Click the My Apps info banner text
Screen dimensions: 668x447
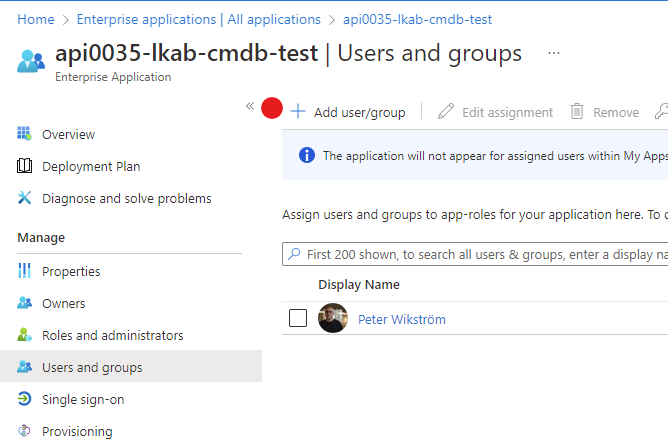click(x=495, y=156)
